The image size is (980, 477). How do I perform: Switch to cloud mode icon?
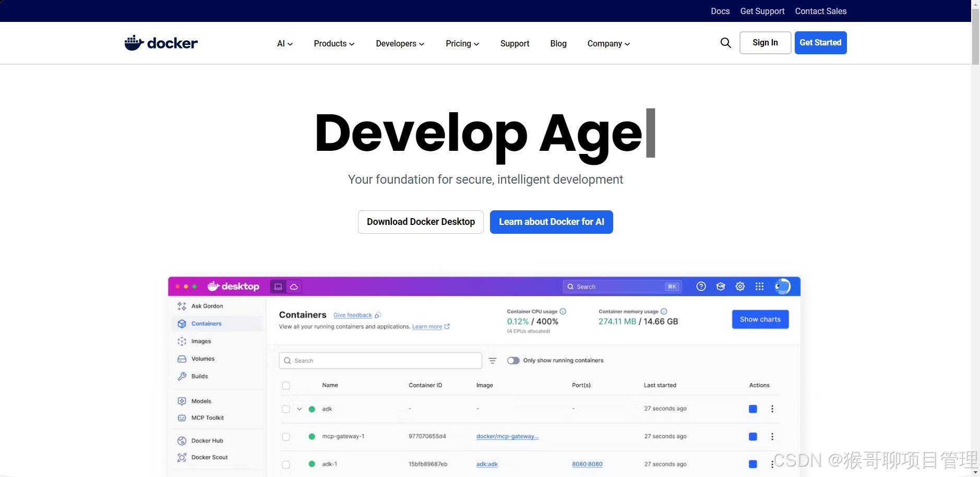[294, 287]
